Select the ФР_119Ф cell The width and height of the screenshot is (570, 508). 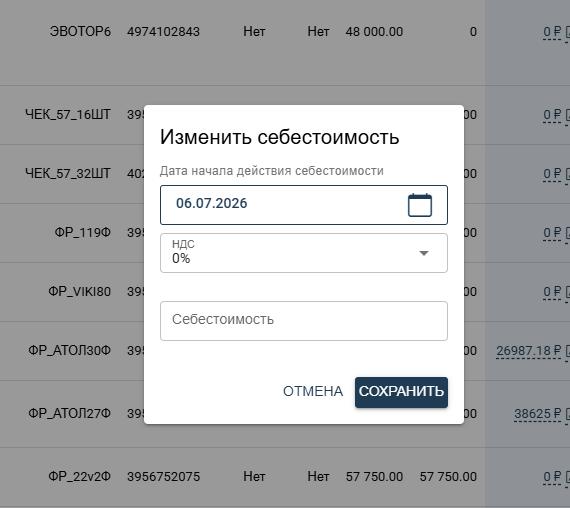(x=83, y=232)
